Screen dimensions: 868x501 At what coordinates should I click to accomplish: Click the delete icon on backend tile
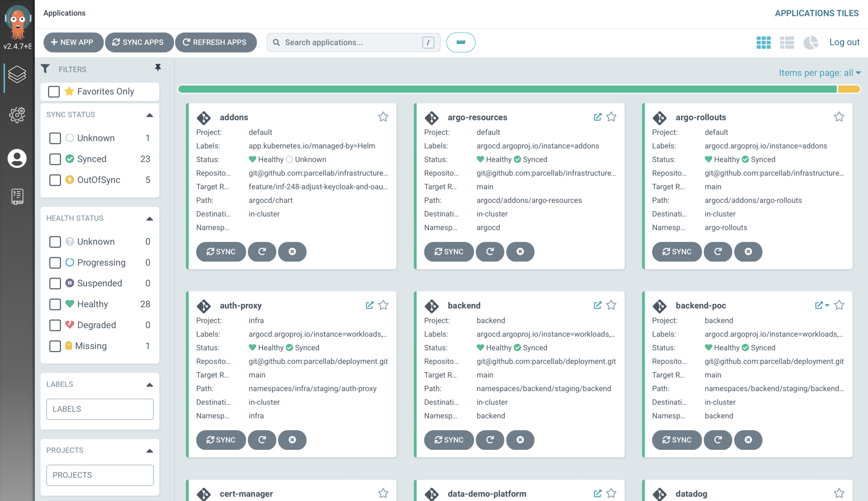pos(520,440)
